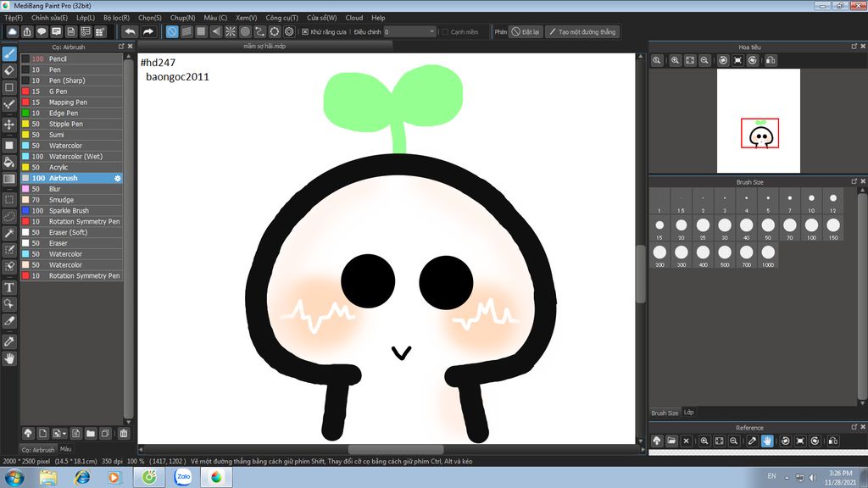Viewport: 868px width, 488px height.
Task: Select the Watercolor (Wet) brush
Action: 75,157
